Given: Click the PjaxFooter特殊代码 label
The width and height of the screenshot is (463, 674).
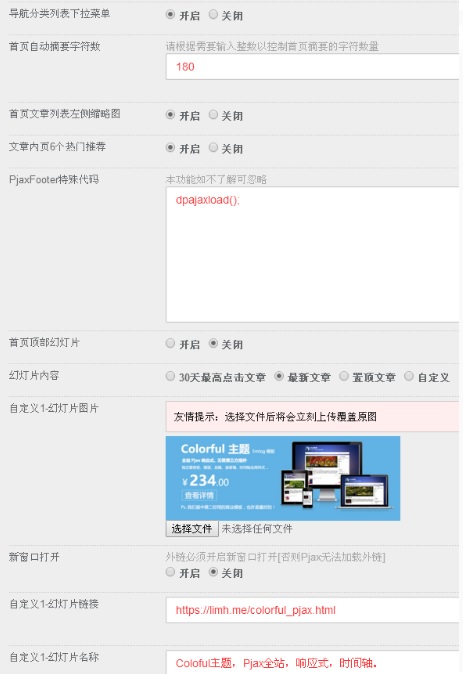Looking at the screenshot, I should [x=54, y=180].
